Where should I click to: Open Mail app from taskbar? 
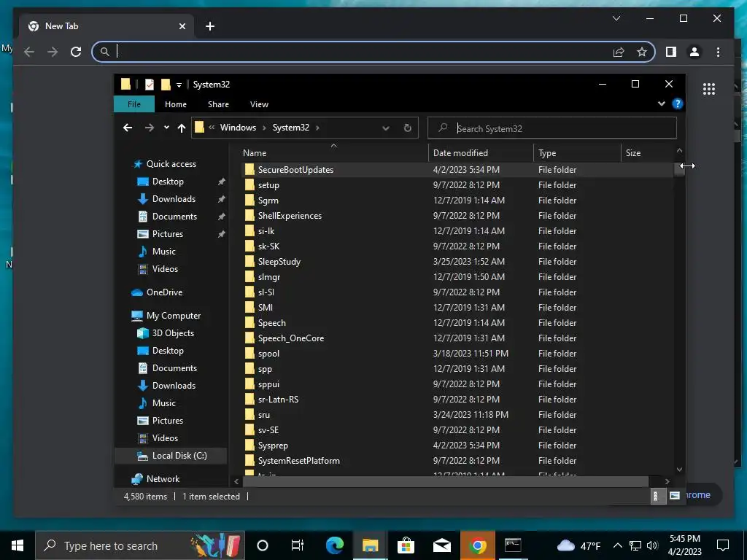[x=441, y=545]
